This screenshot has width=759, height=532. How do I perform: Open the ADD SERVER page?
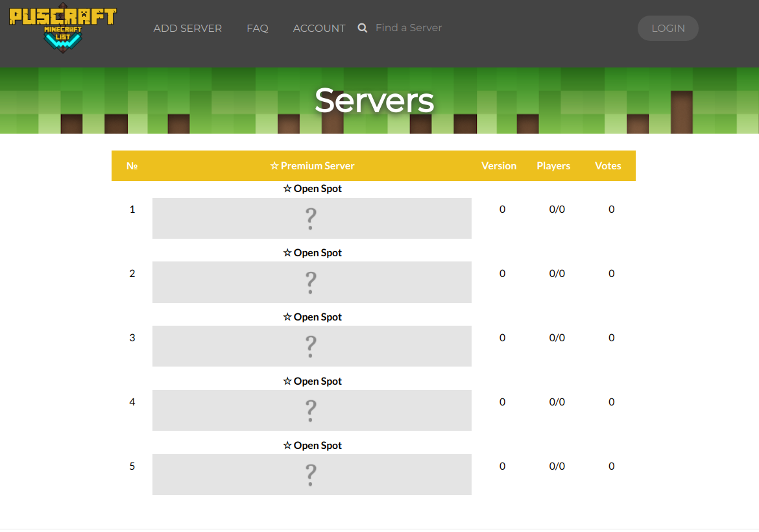(x=187, y=28)
